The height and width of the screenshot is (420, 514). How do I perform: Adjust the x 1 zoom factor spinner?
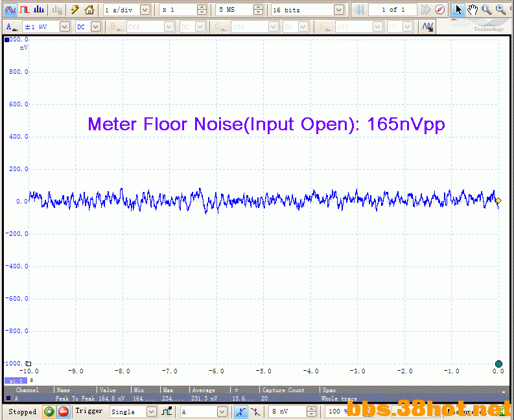click(x=202, y=10)
